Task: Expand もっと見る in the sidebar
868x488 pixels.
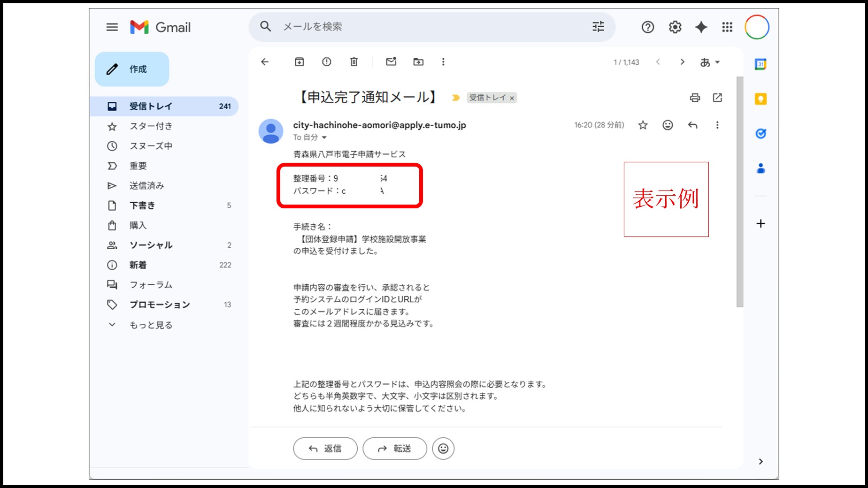Action: 151,324
